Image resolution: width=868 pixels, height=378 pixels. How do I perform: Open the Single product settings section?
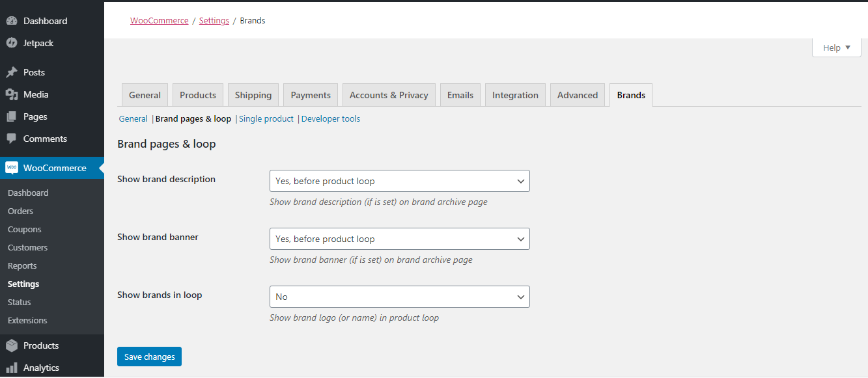266,118
